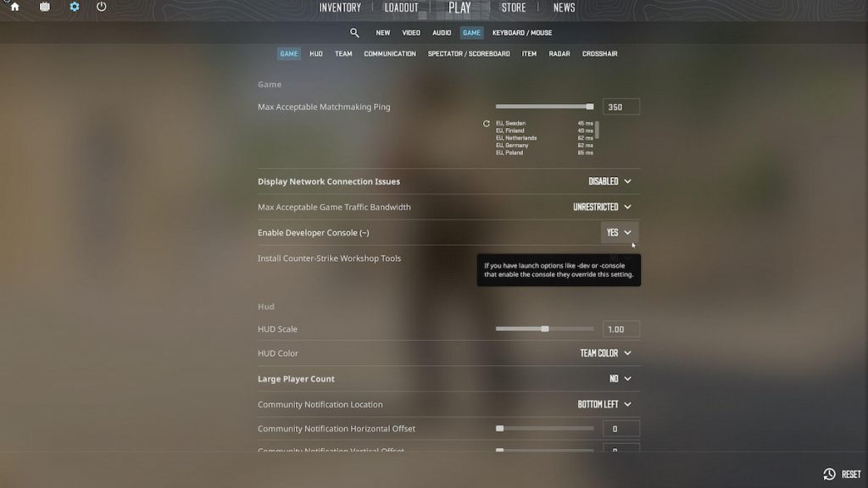Screen dimensions: 868x488
Task: Click Install Counter-Strike Workshop Tools label
Action: click(x=330, y=258)
